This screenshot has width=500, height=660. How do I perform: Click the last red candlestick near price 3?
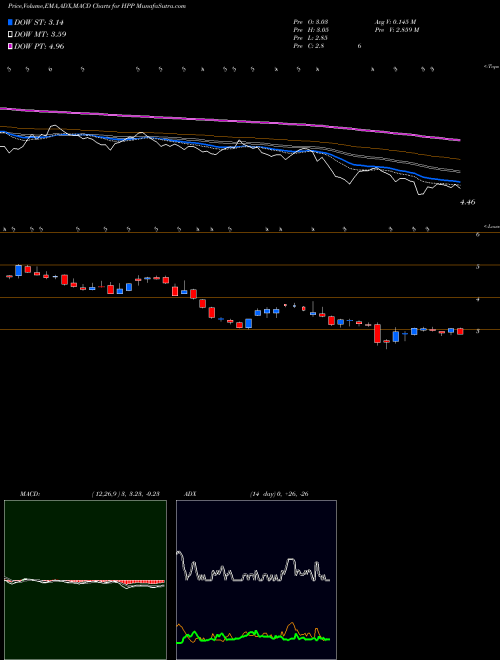tap(460, 331)
